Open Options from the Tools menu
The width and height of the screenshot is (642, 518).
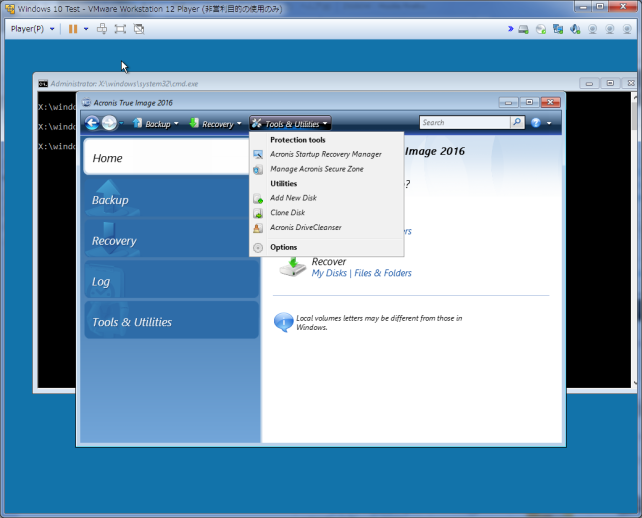(x=326, y=247)
